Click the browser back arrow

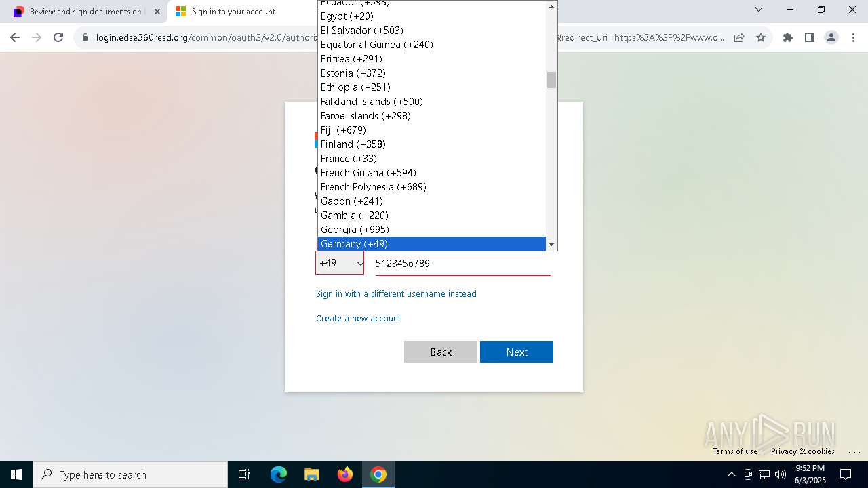point(15,37)
